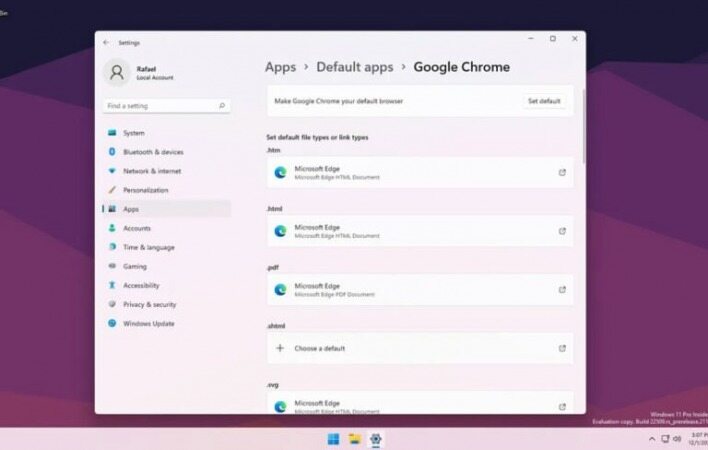Click the plus icon in the .shtml row
708x450 pixels.
tap(280, 348)
